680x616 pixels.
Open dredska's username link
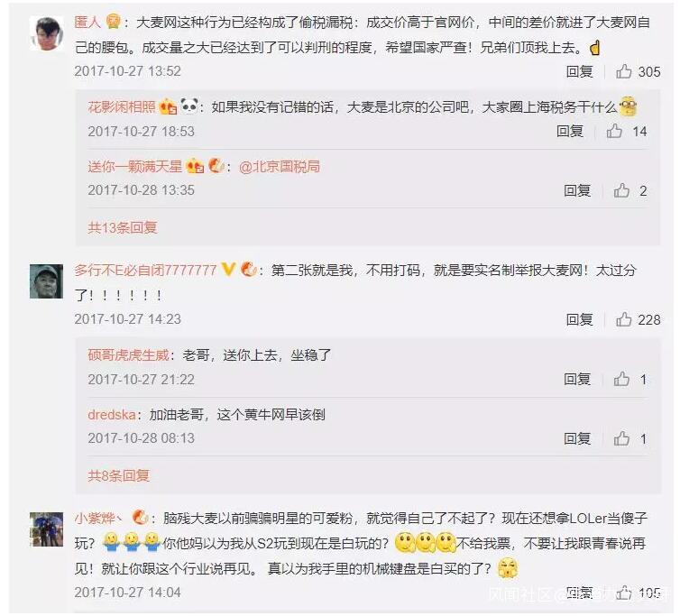tap(112, 415)
